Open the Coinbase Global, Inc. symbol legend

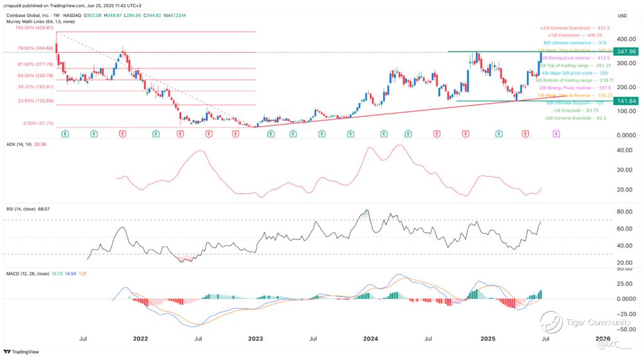point(28,16)
